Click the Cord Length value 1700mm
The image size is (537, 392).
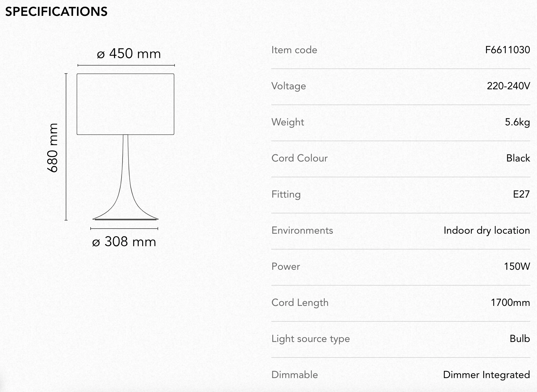coord(510,302)
